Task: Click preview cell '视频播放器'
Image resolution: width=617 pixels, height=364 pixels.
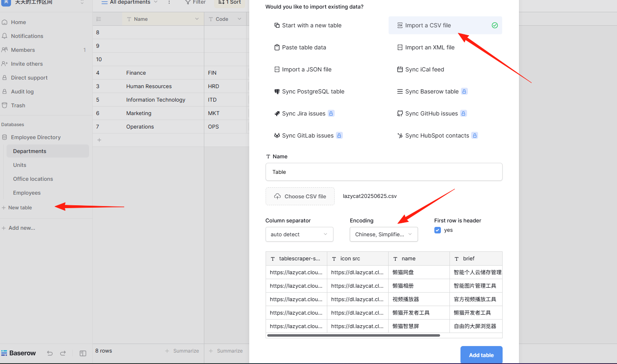Action: (x=419, y=299)
